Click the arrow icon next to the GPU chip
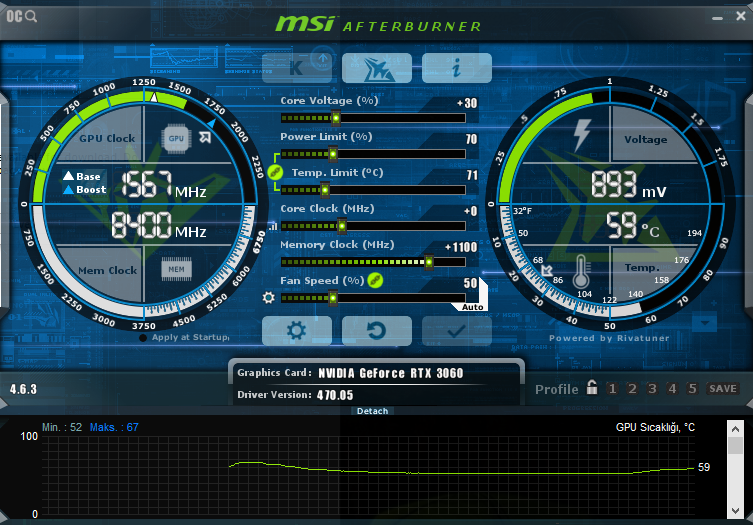 point(205,137)
